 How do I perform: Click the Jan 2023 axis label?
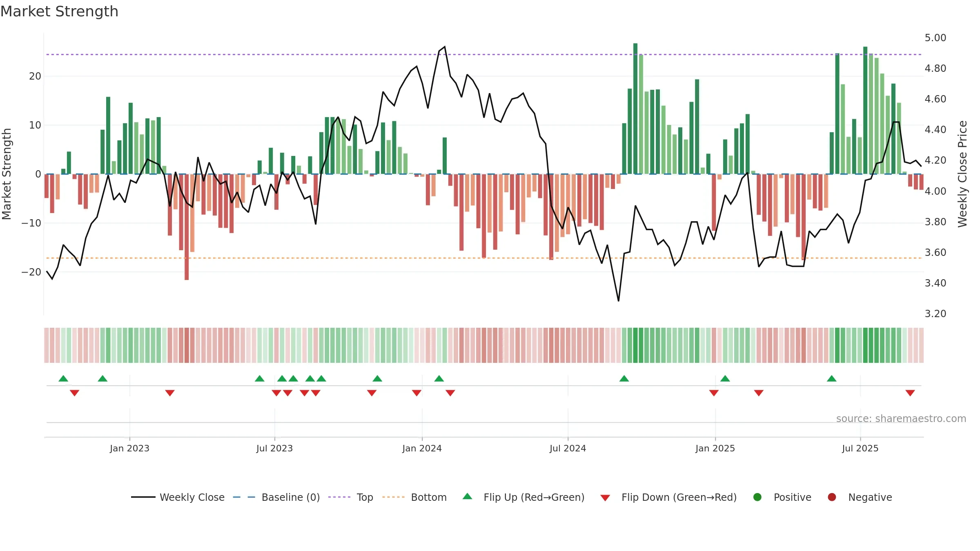point(129,449)
